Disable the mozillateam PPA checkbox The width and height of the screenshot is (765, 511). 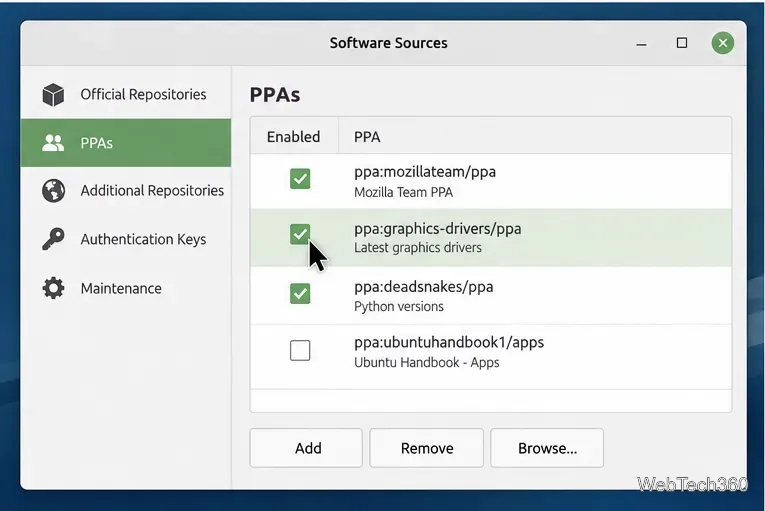(300, 179)
